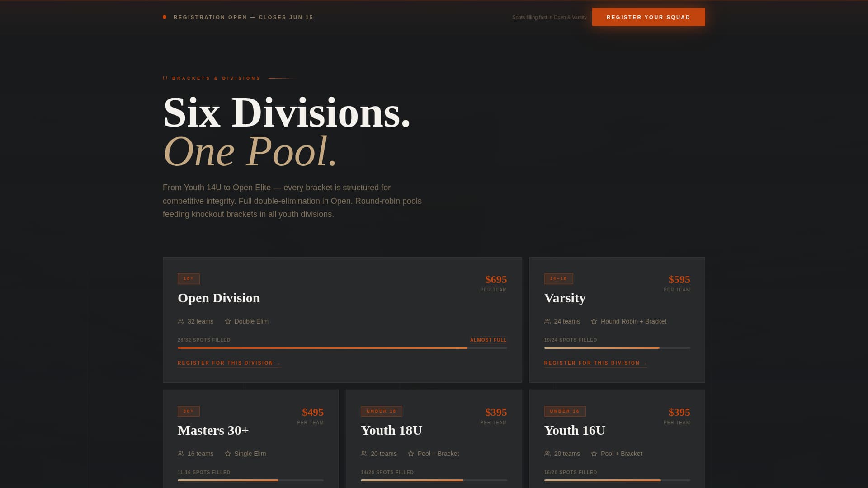The height and width of the screenshot is (488, 868).
Task: Click the Under 16 badge
Action: [x=565, y=411]
